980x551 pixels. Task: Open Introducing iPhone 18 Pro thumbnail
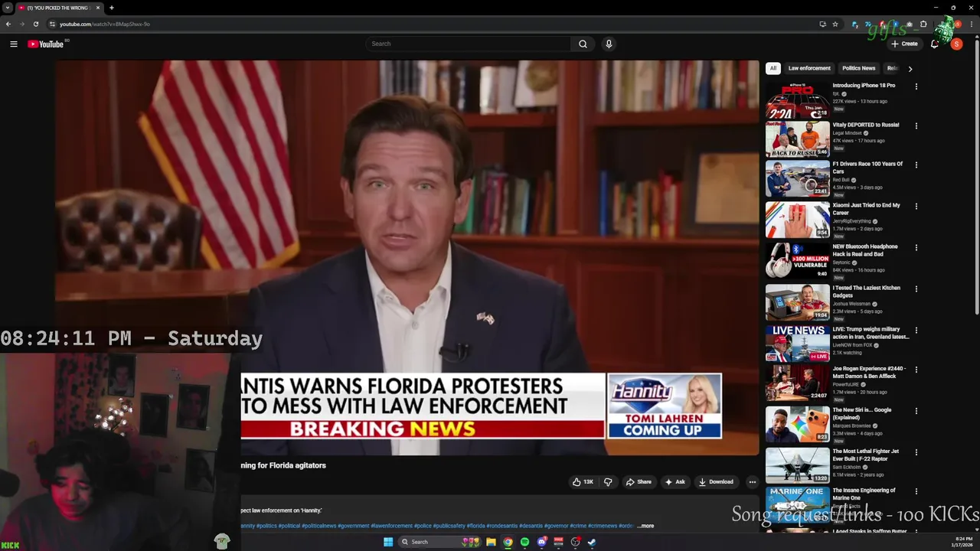point(797,100)
